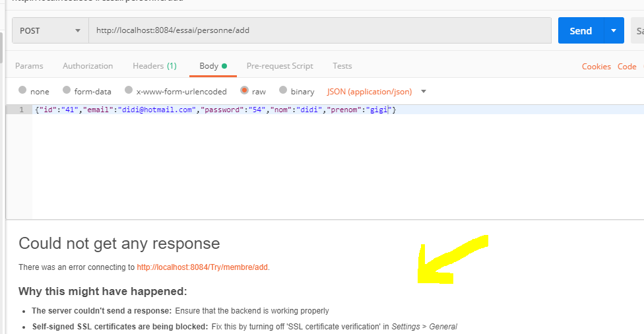The height and width of the screenshot is (334, 644).
Task: Select the none body type radio
Action: pyautogui.click(x=23, y=90)
